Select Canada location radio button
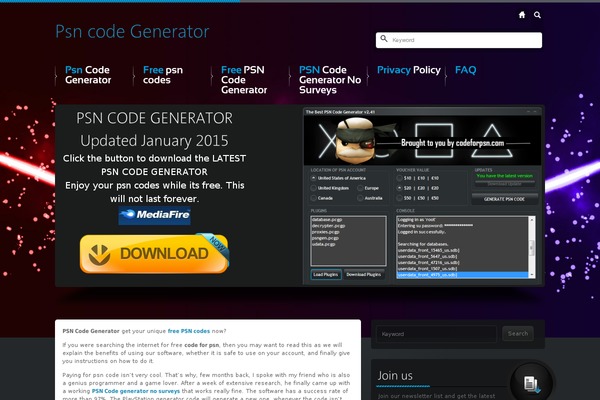 (x=313, y=198)
